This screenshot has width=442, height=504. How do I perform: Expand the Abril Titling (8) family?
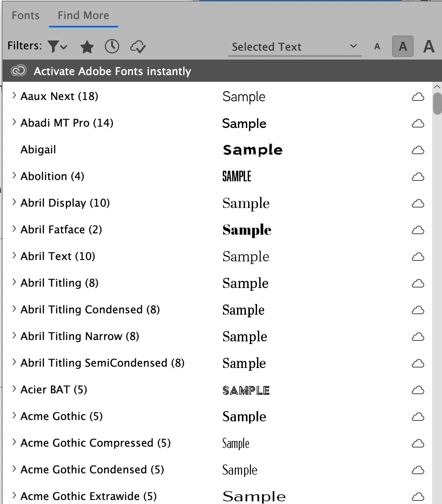point(14,282)
